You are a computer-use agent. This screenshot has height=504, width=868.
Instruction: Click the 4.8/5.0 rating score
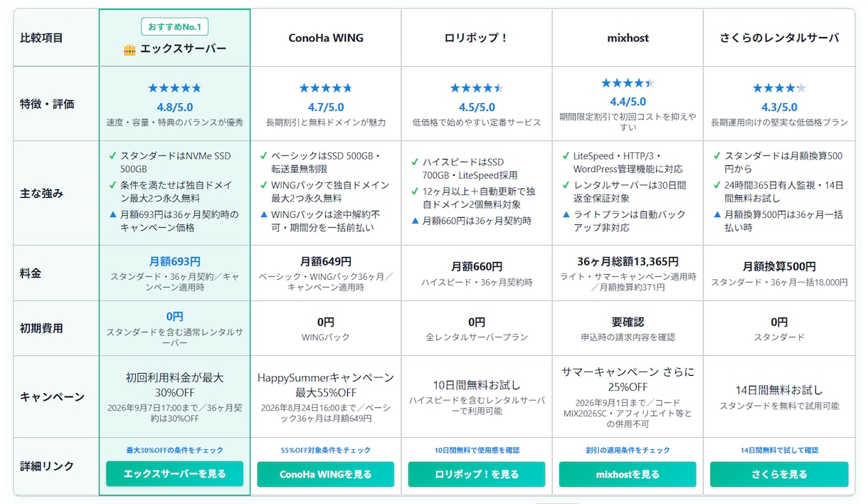click(174, 107)
